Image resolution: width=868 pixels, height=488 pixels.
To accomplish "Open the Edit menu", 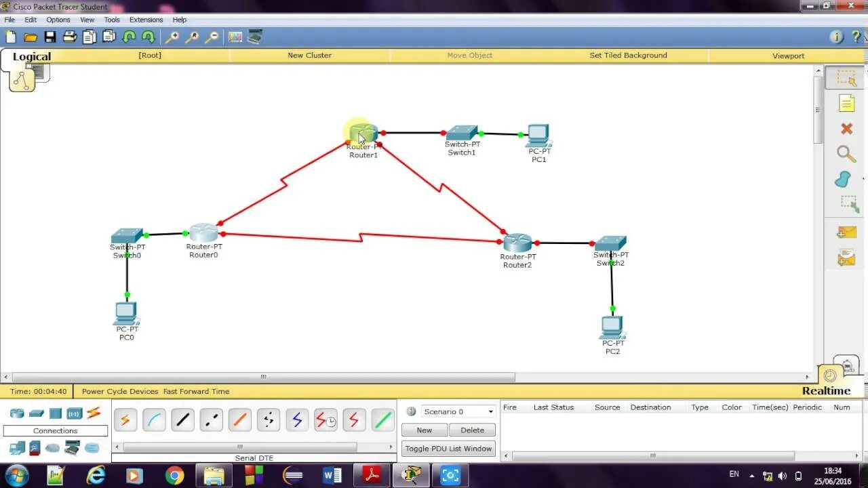I will tap(31, 20).
